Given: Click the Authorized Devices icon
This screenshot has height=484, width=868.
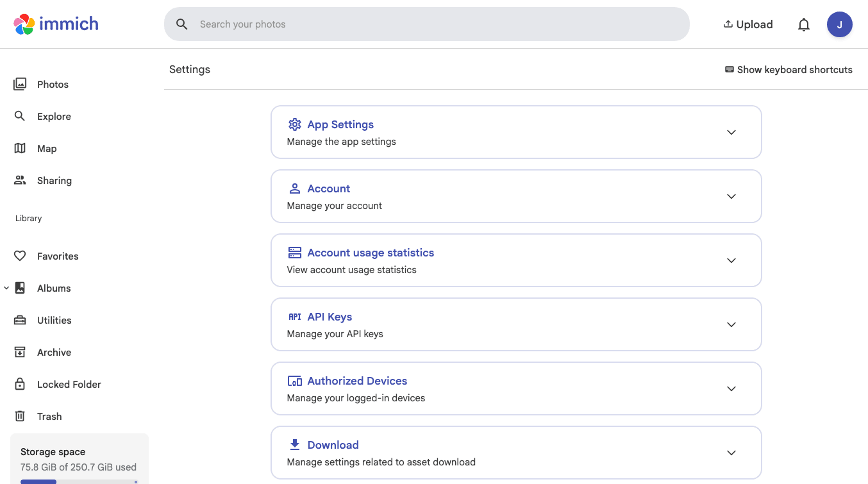Looking at the screenshot, I should (295, 381).
